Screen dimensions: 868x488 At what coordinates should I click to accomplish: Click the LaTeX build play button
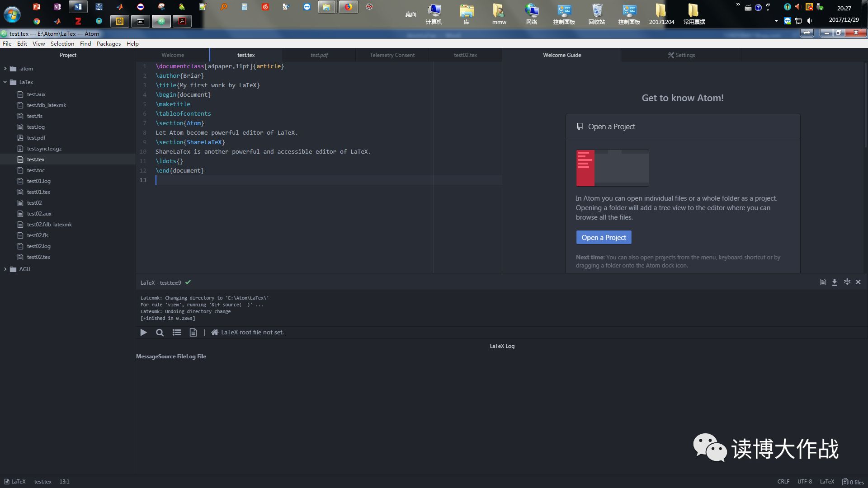[143, 333]
